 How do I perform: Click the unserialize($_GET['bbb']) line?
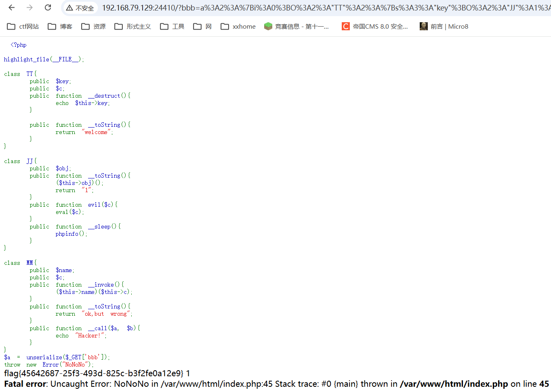pyautogui.click(x=57, y=357)
